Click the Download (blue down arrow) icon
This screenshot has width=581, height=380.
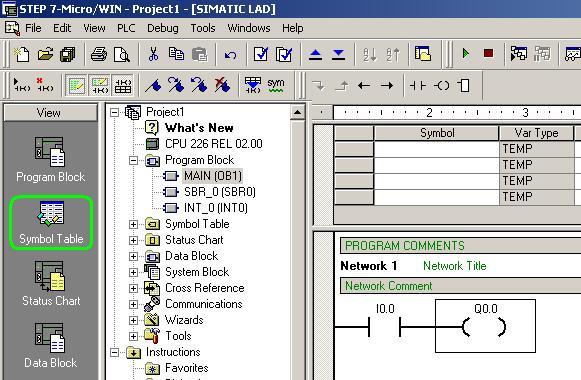[x=338, y=55]
